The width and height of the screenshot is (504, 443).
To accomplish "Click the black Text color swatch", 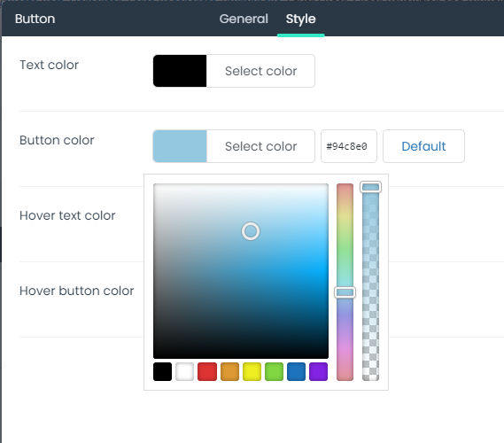I will point(180,71).
